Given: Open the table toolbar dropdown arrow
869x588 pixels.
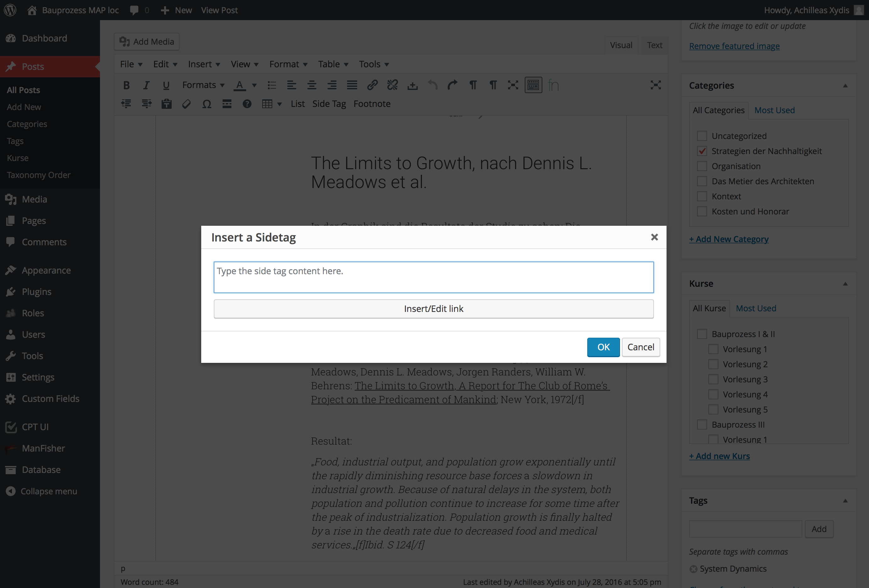Looking at the screenshot, I should click(279, 104).
